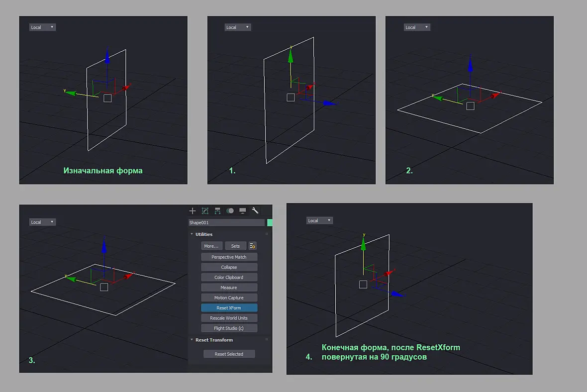
Task: Open the Display panel monitor icon
Action: 243,211
